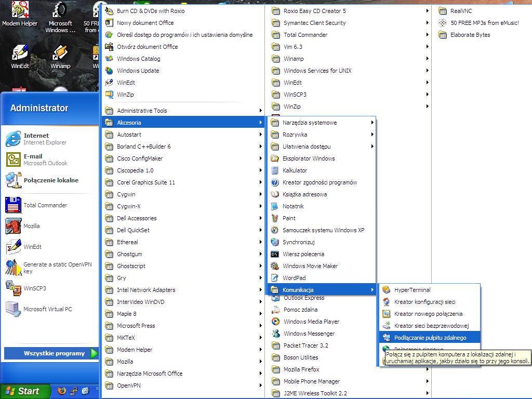Click the Kreator sieci bezprzewodowej icon
Viewport: 532px width, 399px height.
point(386,326)
